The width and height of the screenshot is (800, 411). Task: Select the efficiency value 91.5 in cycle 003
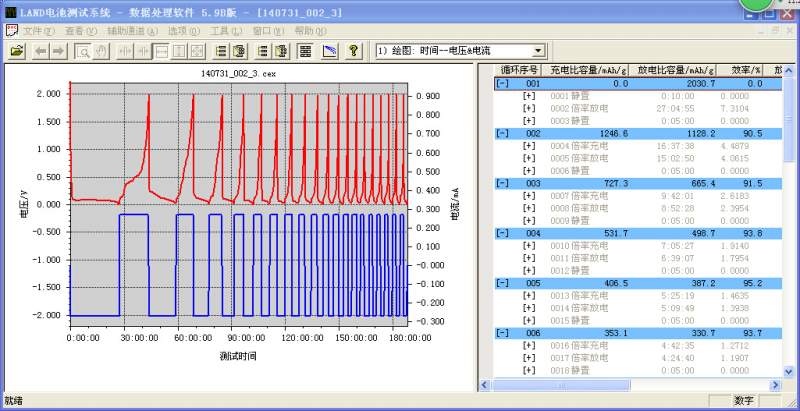point(752,184)
